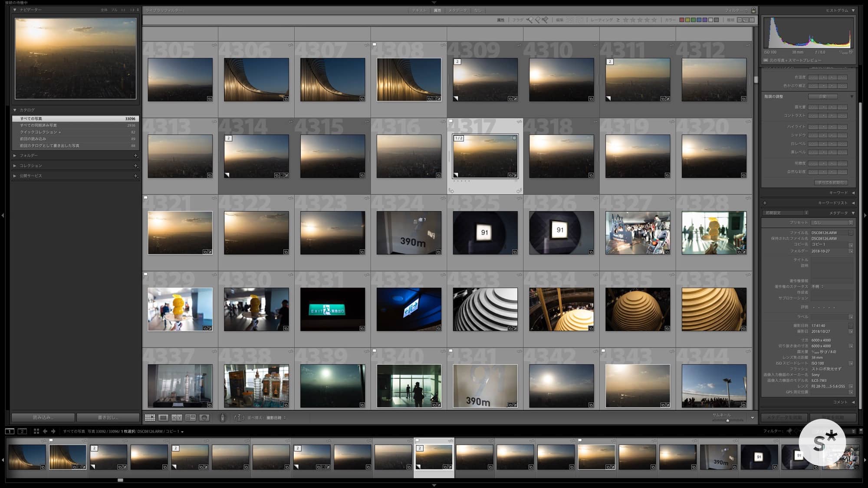Image resolution: width=868 pixels, height=488 pixels.
Task: Toggle flag on photo 4308
Action: (x=375, y=44)
